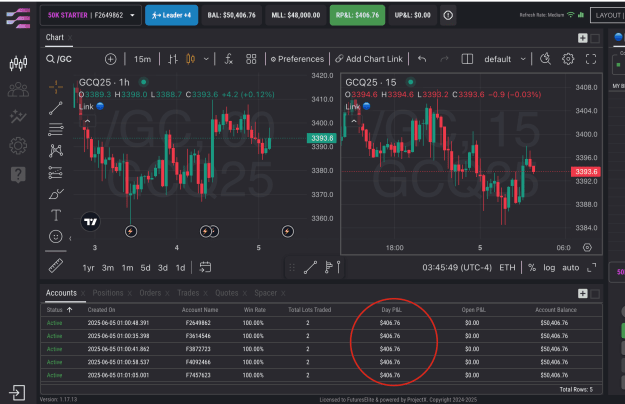
Task: Switch to the Trades tab
Action: pos(188,293)
